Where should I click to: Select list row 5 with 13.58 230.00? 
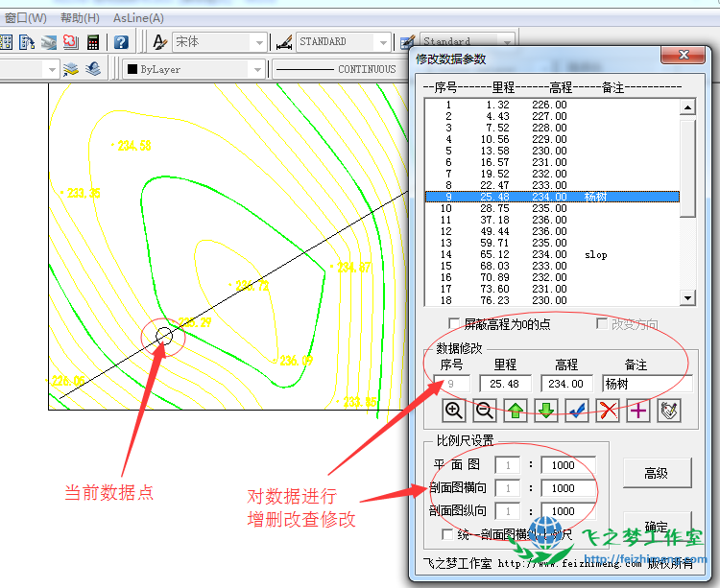tap(552, 151)
